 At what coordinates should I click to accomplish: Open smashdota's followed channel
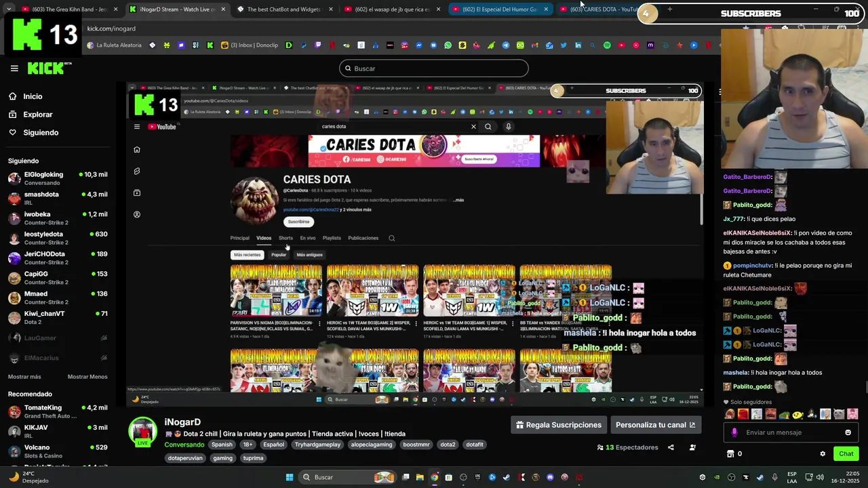coord(58,198)
